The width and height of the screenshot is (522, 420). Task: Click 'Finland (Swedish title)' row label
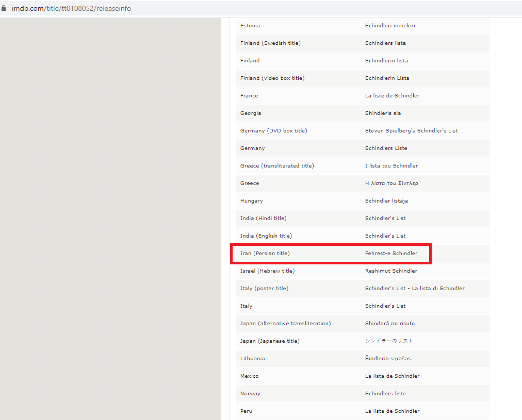270,43
